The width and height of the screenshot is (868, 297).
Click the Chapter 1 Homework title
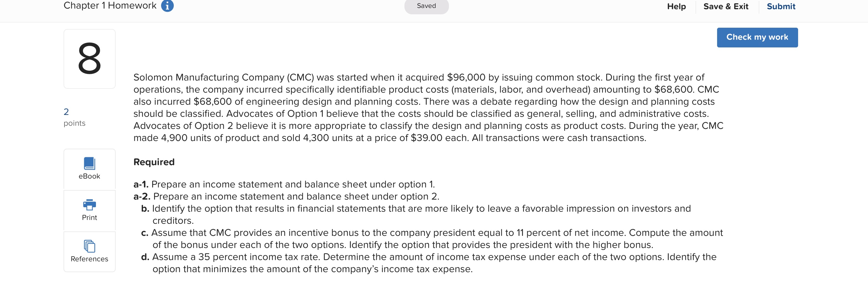coord(110,5)
